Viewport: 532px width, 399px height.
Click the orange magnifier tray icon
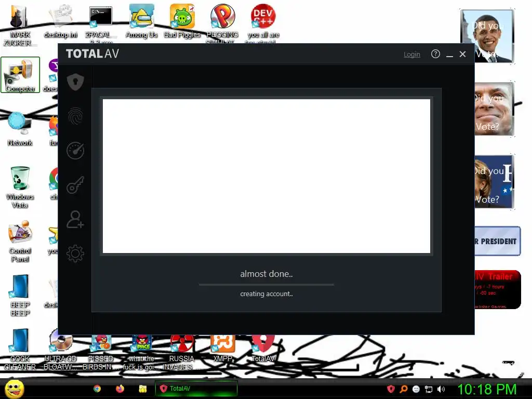point(403,389)
